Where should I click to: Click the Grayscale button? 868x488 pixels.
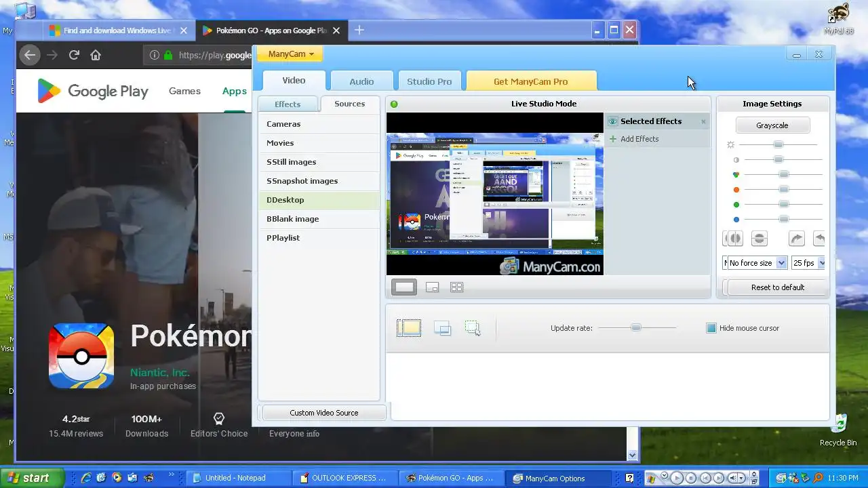point(772,125)
